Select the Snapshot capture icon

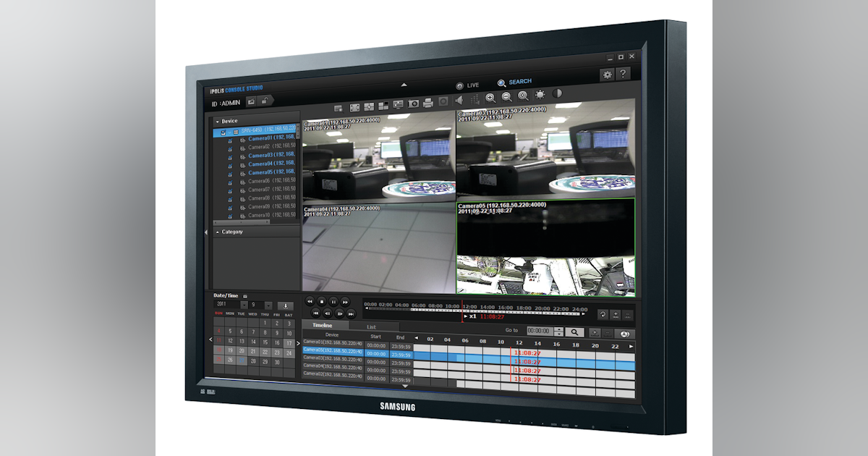pos(414,104)
